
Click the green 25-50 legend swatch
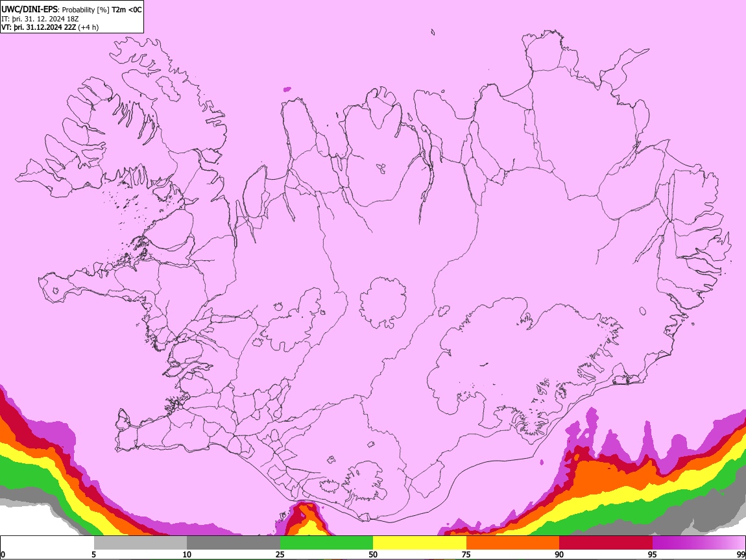coord(326,542)
